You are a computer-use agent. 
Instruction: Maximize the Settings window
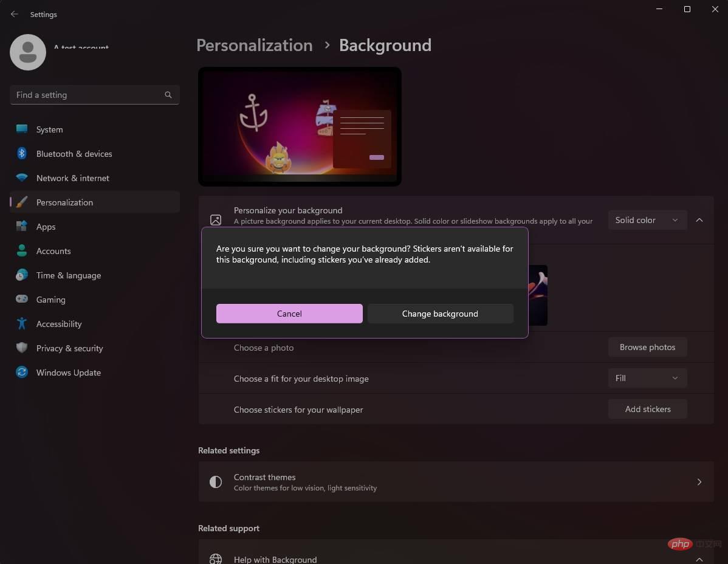[x=687, y=9]
